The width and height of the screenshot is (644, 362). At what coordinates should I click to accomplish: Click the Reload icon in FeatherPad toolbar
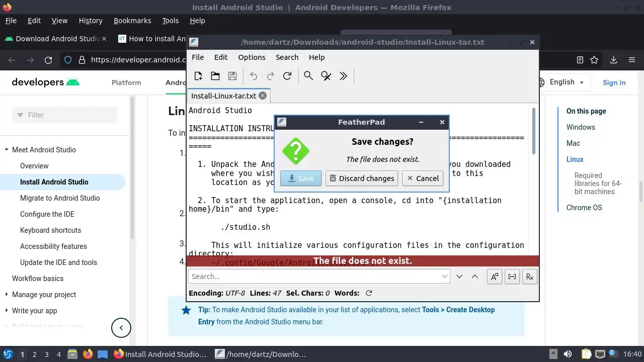point(287,76)
